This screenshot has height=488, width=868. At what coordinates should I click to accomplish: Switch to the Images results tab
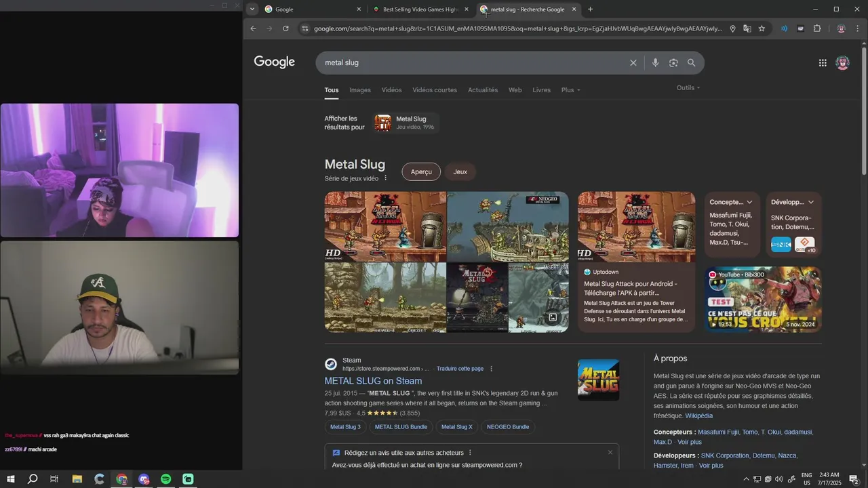pyautogui.click(x=360, y=90)
